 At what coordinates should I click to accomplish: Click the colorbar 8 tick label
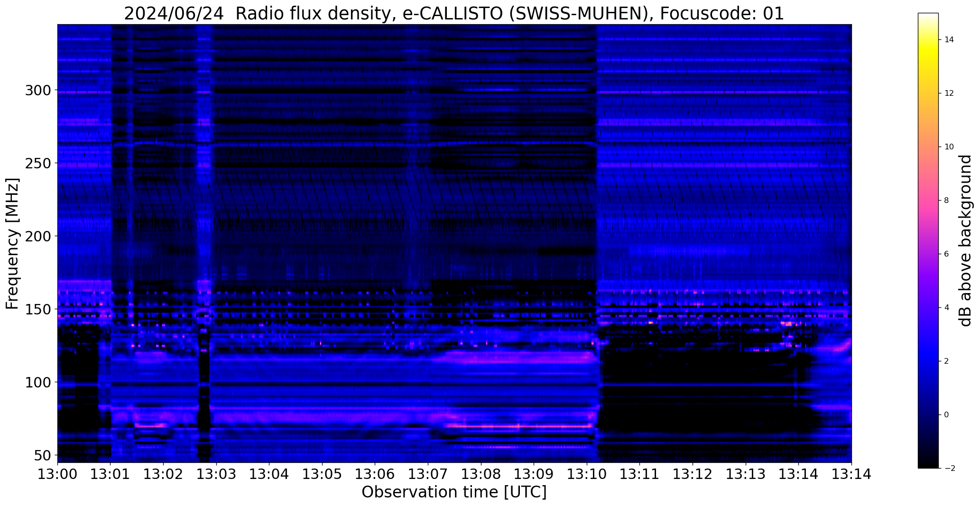click(946, 201)
